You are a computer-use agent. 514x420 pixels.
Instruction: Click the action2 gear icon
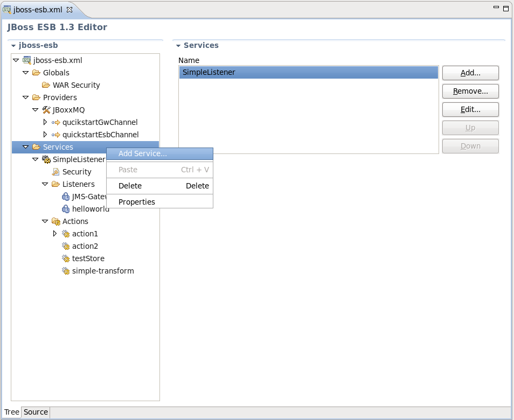(66, 246)
